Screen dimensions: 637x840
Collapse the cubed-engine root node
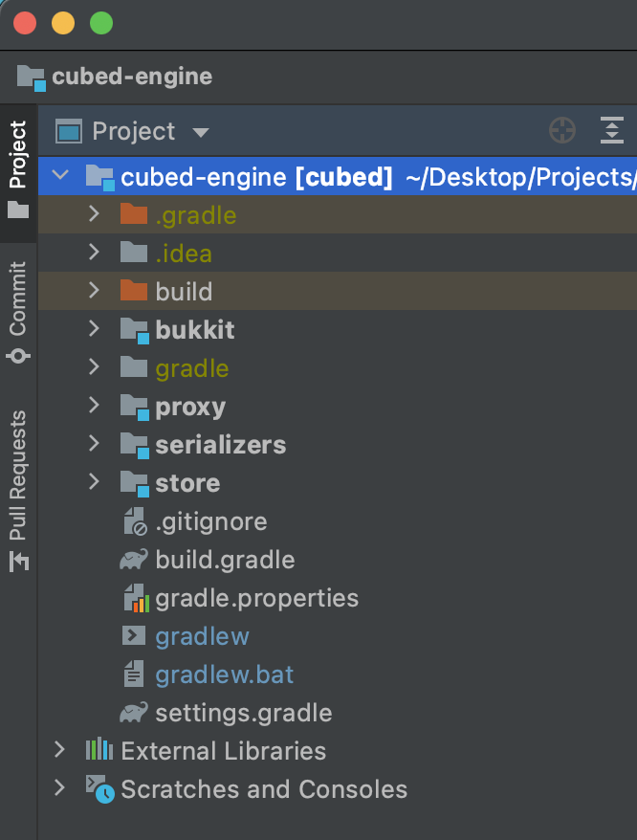click(x=60, y=176)
